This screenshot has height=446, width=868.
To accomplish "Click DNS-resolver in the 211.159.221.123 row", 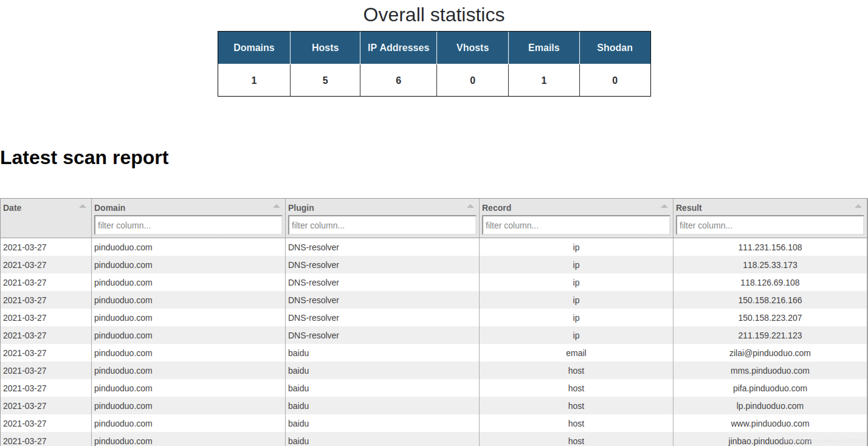I will point(313,335).
